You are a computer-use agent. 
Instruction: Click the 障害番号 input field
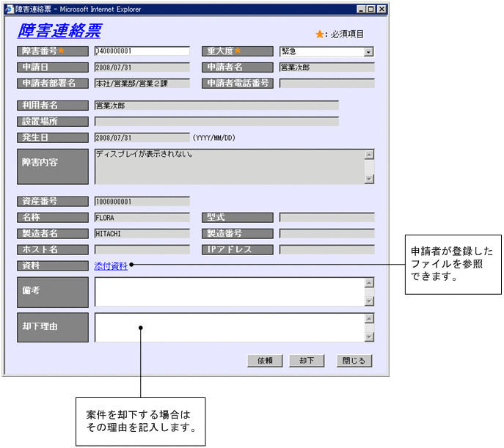pos(142,51)
